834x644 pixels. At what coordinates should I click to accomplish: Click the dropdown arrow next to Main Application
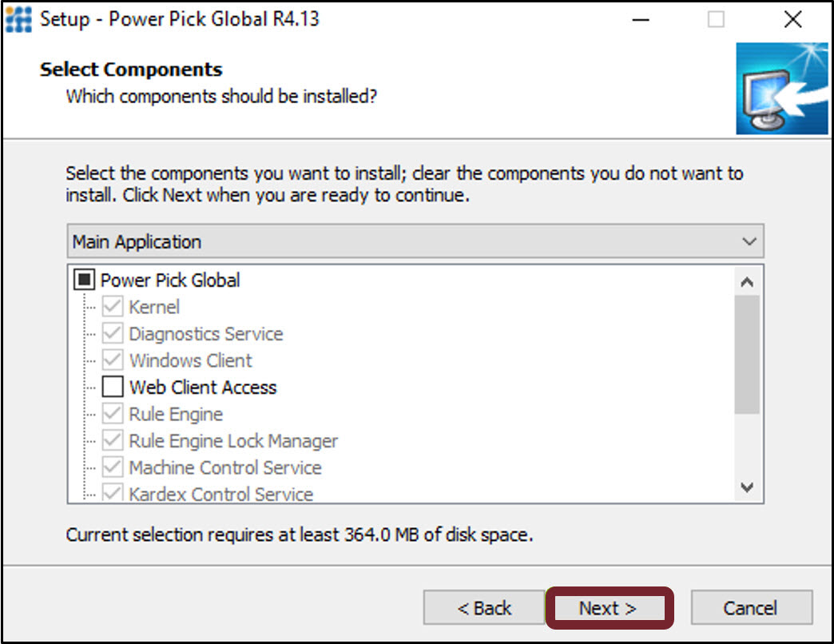749,241
